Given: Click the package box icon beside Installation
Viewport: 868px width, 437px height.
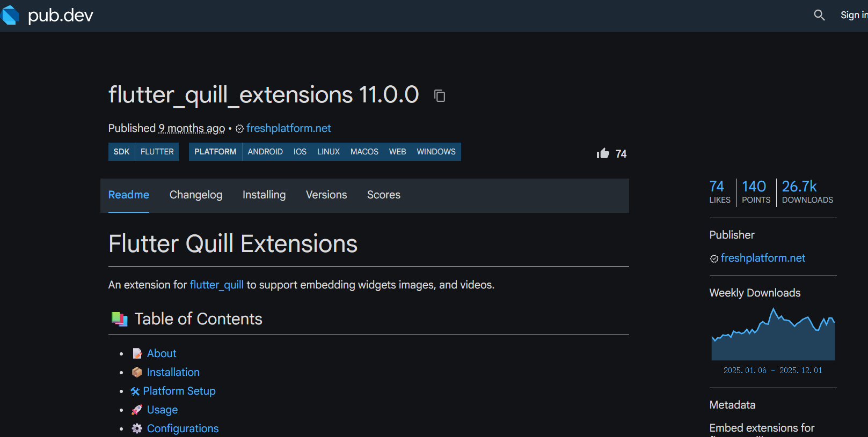Looking at the screenshot, I should tap(137, 372).
